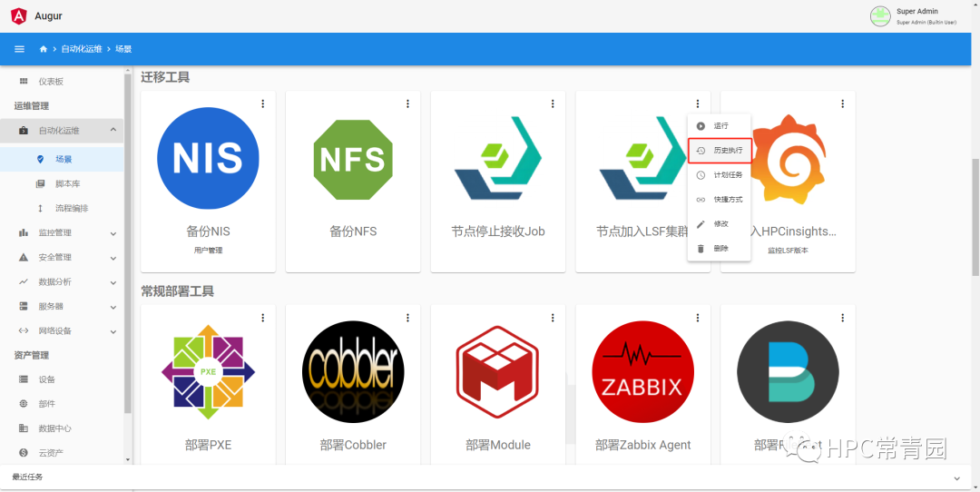Open Super Admin user avatar
The width and height of the screenshot is (980, 492).
coord(880,16)
